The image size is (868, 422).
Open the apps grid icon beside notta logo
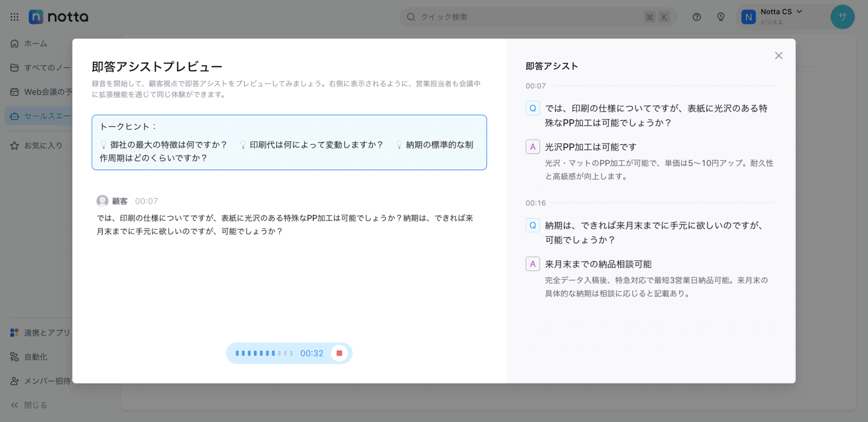tap(15, 17)
